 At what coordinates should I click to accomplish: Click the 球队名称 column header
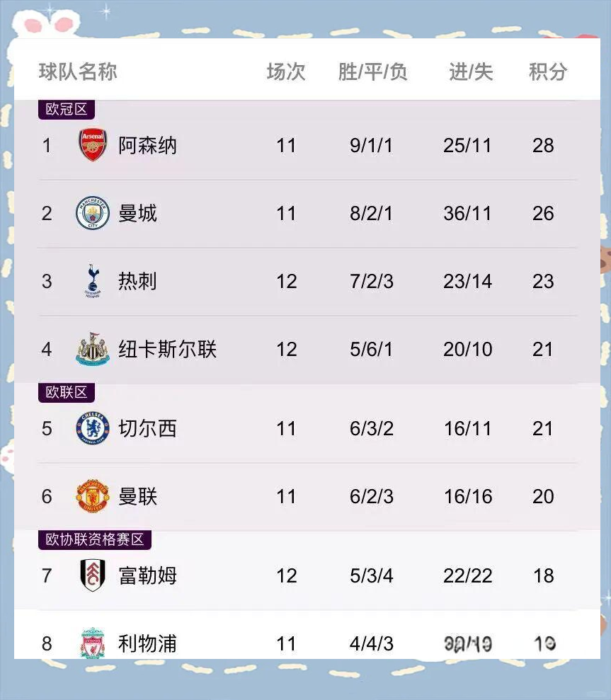click(76, 70)
